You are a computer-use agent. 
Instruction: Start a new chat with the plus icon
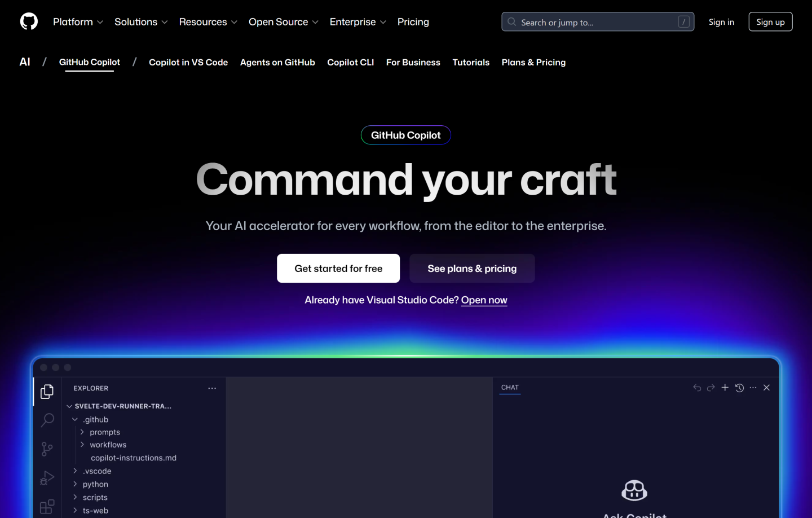pos(725,388)
